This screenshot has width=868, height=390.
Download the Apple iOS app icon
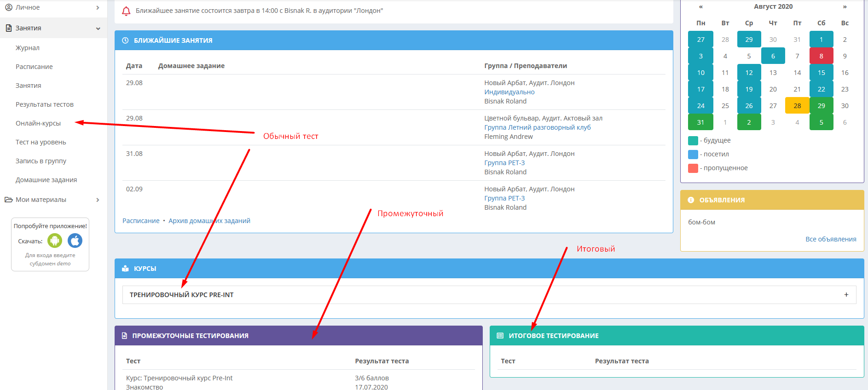[x=75, y=241]
